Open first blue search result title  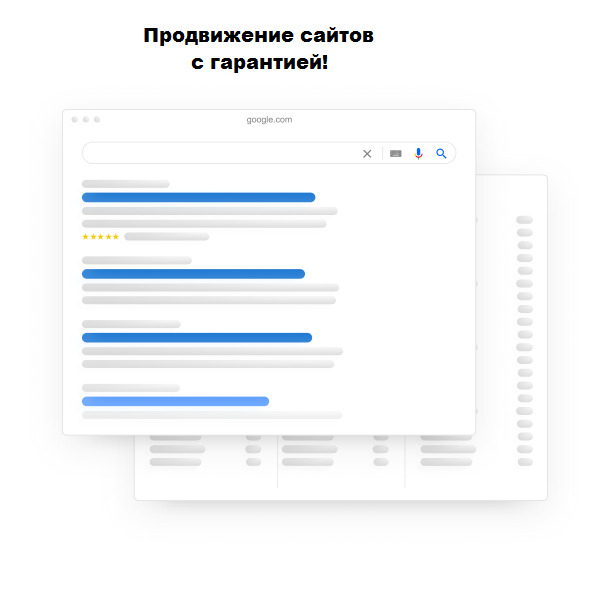198,197
